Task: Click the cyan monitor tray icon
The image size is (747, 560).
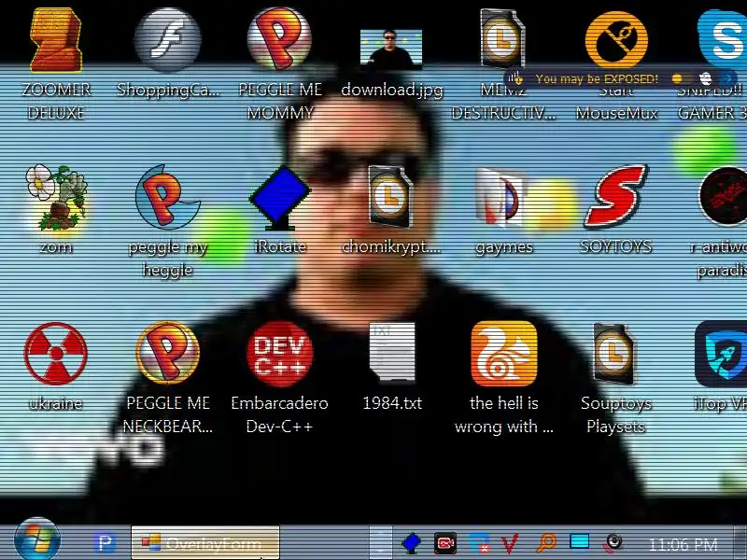Action: (579, 542)
